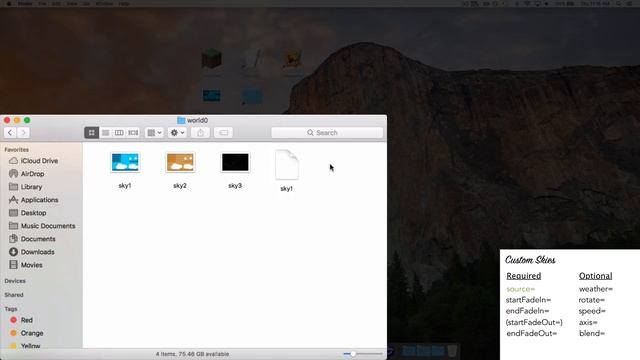Select the orange sky2 image file
640x360 pixels.
tap(180, 162)
